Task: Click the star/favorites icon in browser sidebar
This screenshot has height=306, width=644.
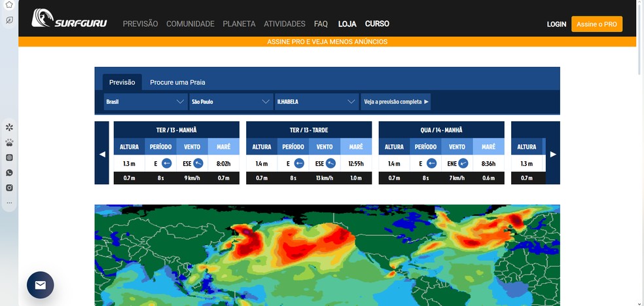Action: point(9,5)
